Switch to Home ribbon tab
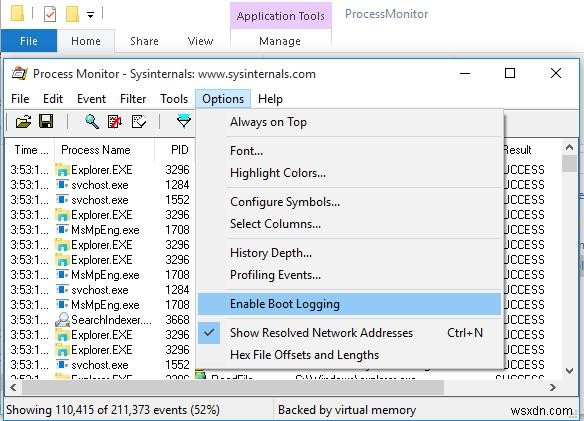The height and width of the screenshot is (421, 584). pyautogui.click(x=86, y=41)
